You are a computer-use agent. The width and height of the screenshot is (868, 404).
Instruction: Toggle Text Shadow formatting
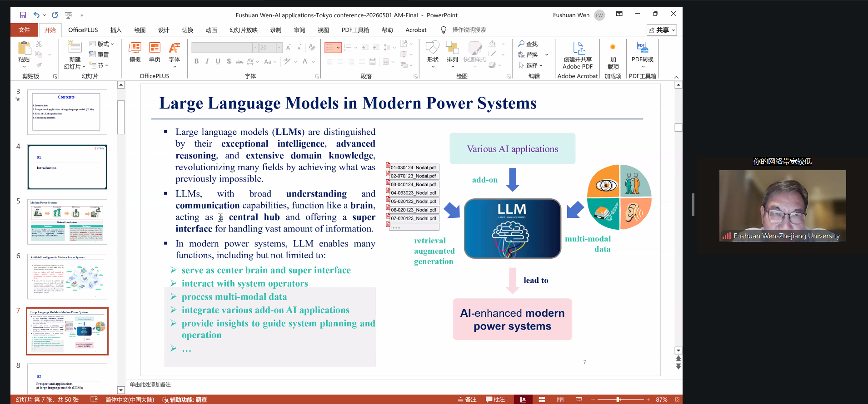(x=229, y=61)
